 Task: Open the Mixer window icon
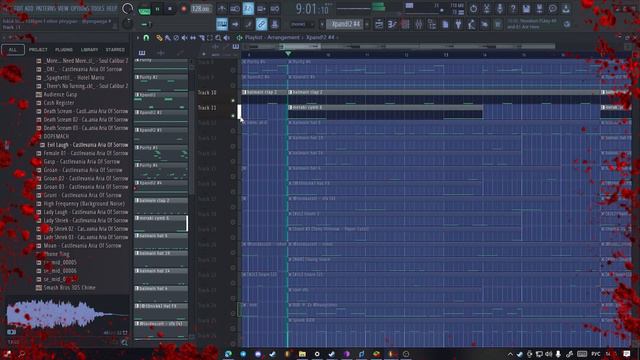[x=419, y=24]
